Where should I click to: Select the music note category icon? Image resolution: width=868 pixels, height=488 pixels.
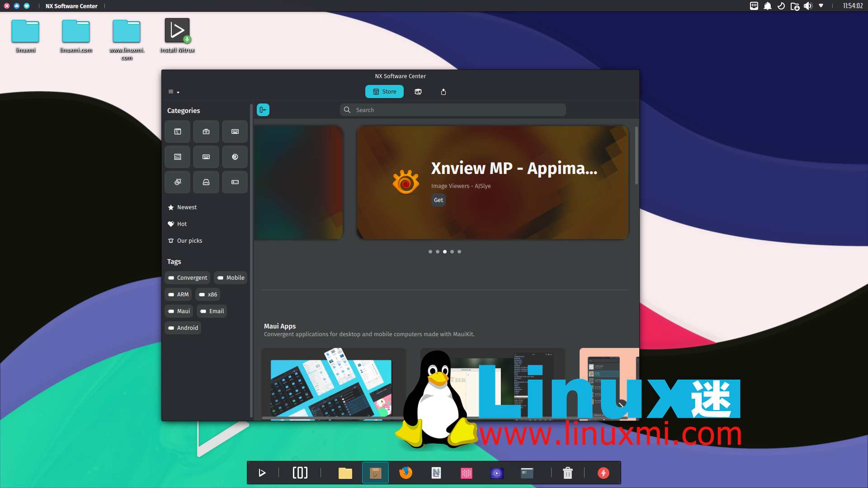(235, 157)
